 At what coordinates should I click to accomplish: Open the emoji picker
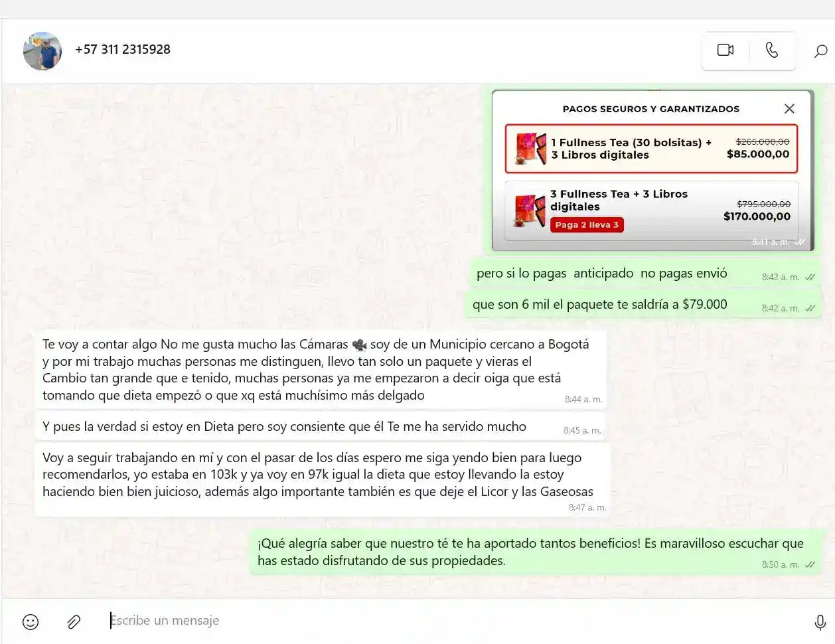pos(31,621)
